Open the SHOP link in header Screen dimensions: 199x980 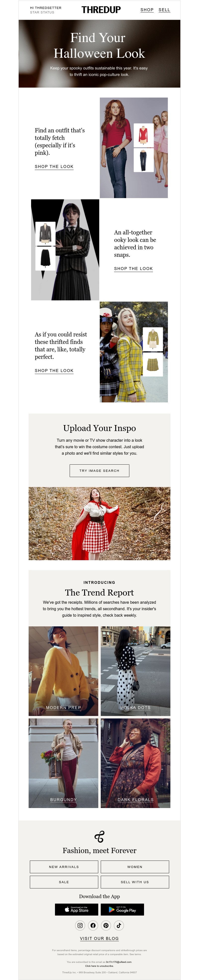(147, 10)
